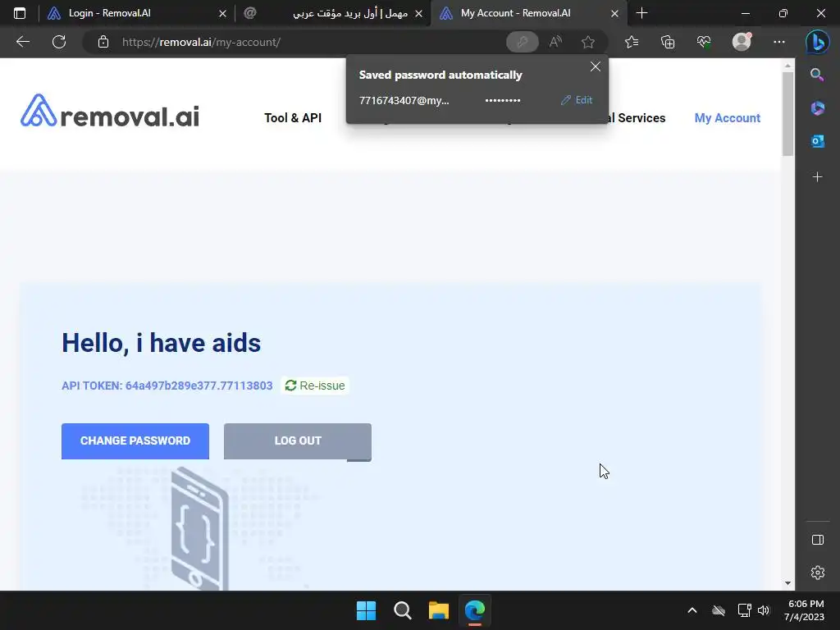
Task: Open the tab actions menu
Action: click(x=20, y=13)
